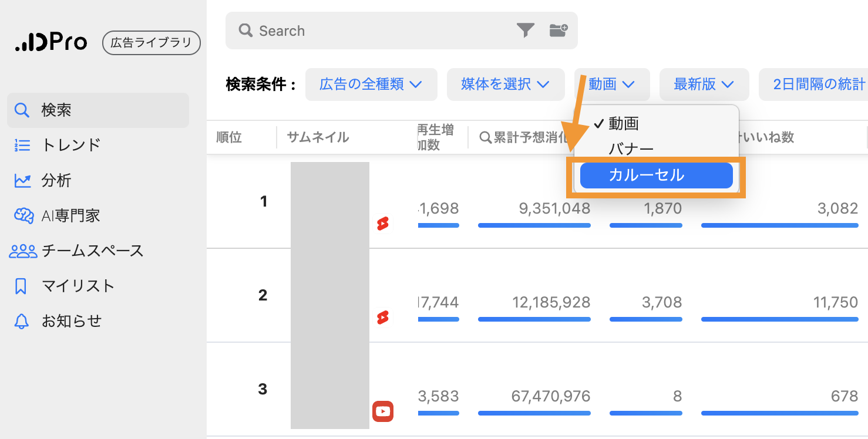Click the blue stat bar under 9,351,048
The height and width of the screenshot is (439, 868).
(534, 225)
